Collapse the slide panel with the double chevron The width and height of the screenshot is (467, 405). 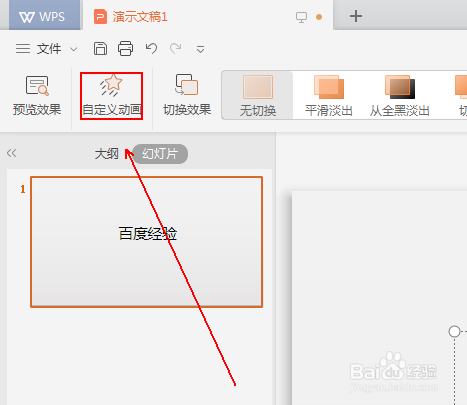[11, 153]
